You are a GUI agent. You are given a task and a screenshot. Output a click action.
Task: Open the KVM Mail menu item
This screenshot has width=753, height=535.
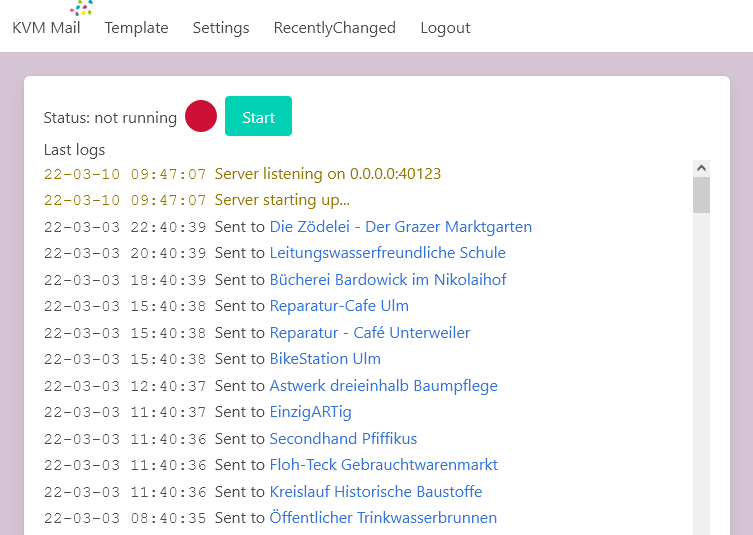click(46, 28)
